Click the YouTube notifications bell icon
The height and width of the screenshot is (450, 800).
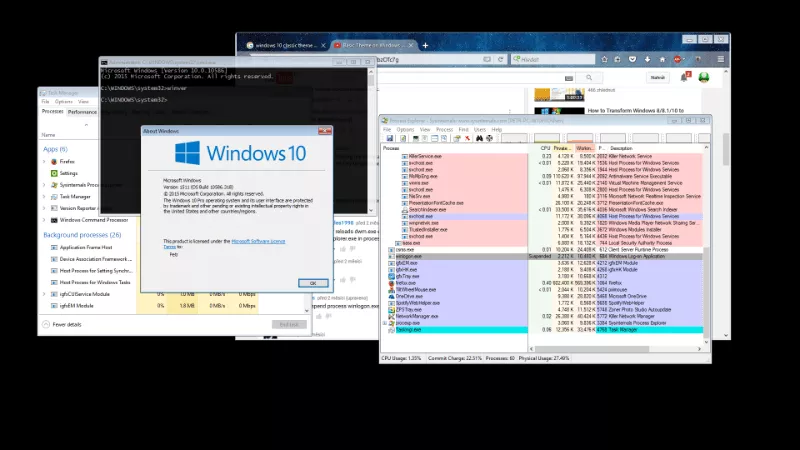(684, 77)
